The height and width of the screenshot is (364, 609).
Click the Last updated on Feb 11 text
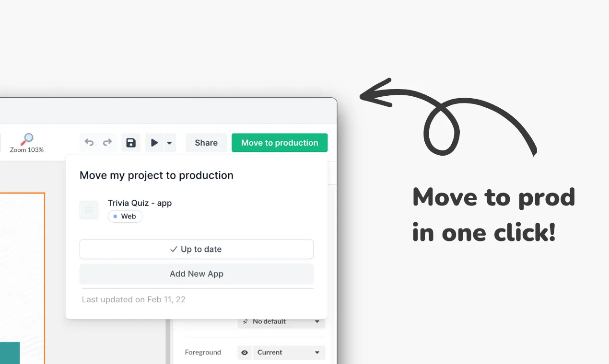[x=133, y=299]
